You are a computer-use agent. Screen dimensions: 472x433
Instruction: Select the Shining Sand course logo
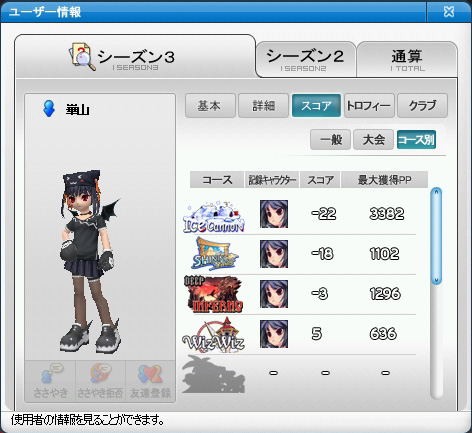tap(215, 254)
